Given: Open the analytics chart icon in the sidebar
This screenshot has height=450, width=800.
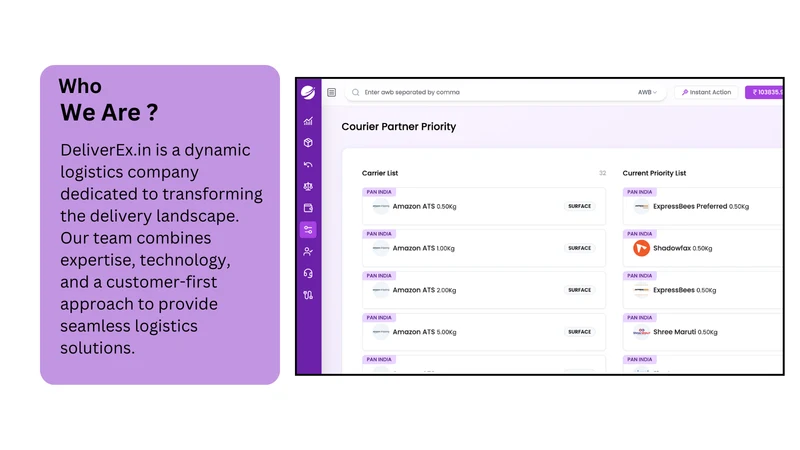Looking at the screenshot, I should 308,121.
